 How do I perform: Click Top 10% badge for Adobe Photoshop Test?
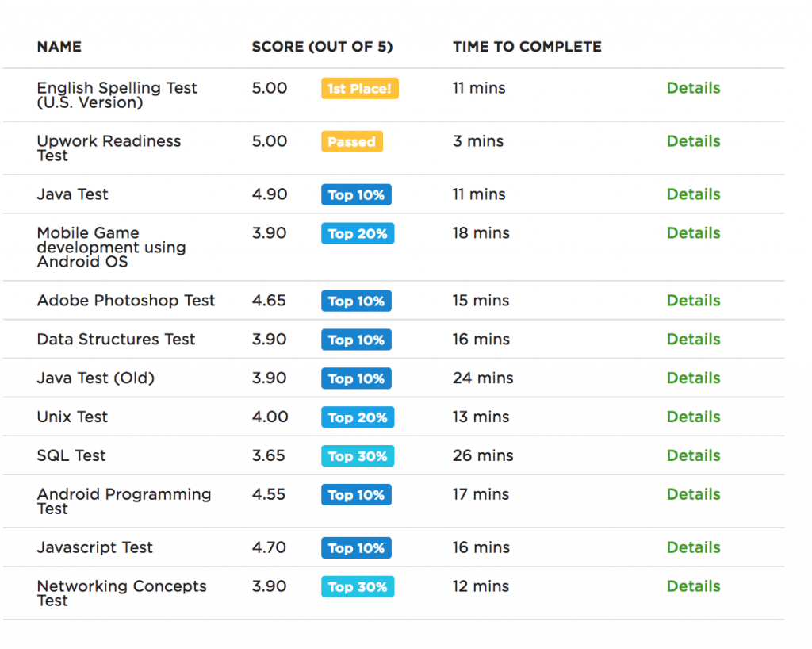[x=356, y=301]
